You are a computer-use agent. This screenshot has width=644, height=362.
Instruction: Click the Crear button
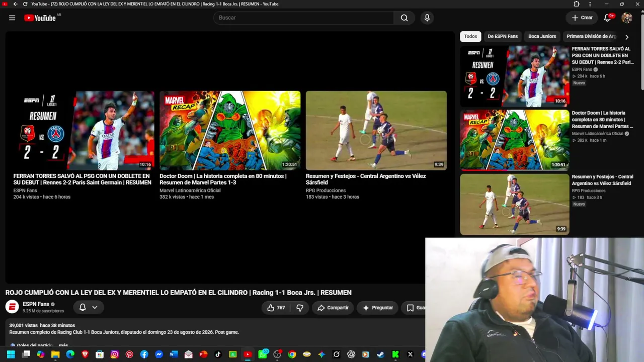582,18
